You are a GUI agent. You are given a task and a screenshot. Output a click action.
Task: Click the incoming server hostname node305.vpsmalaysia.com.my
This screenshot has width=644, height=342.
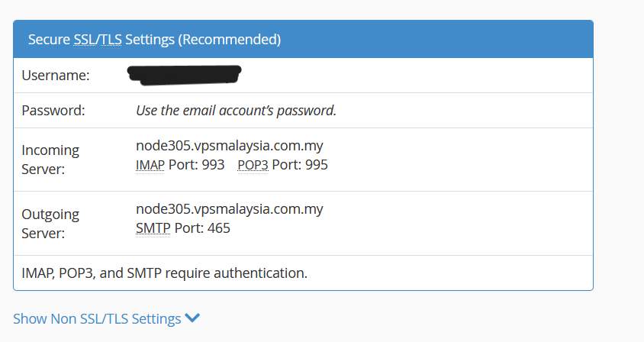click(229, 145)
